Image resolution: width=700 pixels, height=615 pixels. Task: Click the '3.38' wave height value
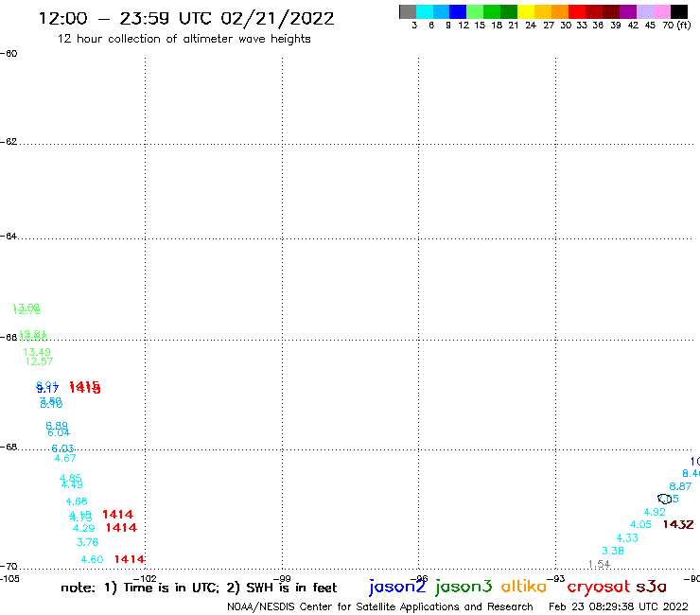point(613,551)
